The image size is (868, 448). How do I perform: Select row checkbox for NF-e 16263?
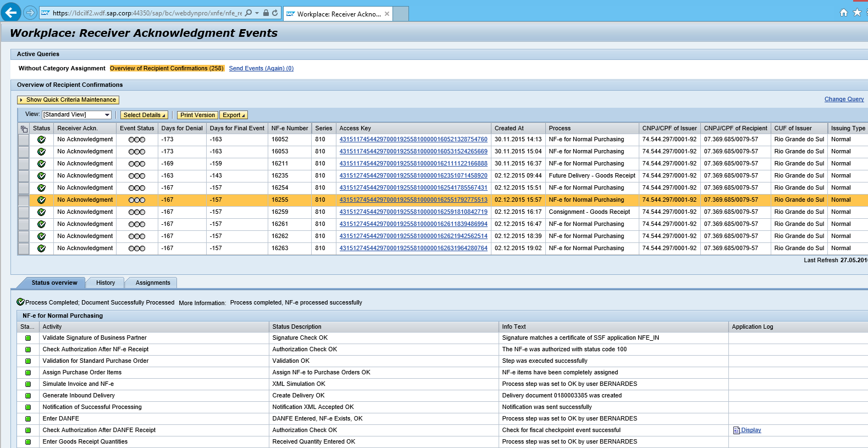(24, 248)
